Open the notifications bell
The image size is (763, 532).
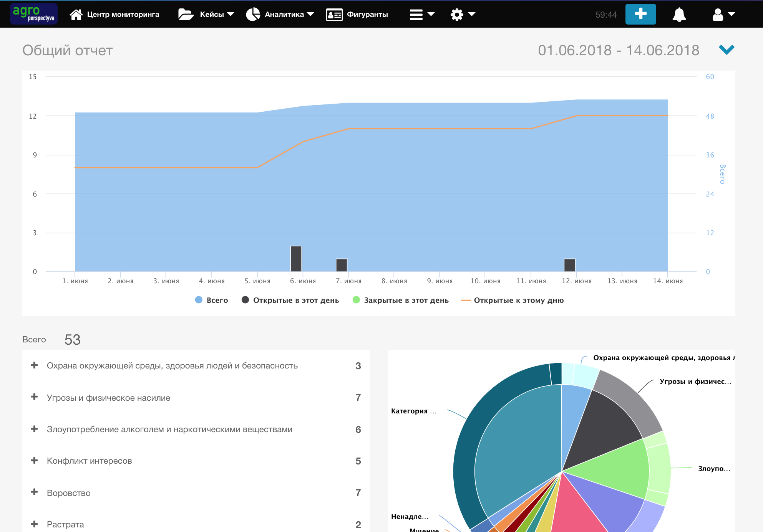click(679, 15)
